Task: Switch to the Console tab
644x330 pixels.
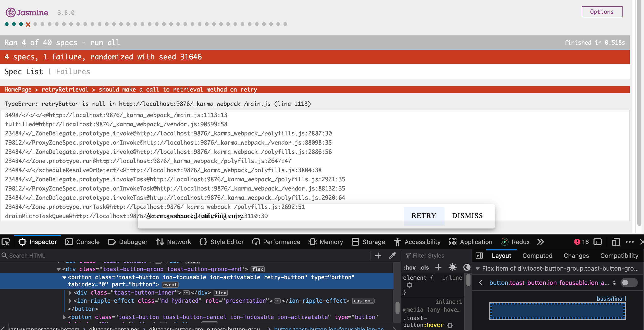Action: coord(82,242)
